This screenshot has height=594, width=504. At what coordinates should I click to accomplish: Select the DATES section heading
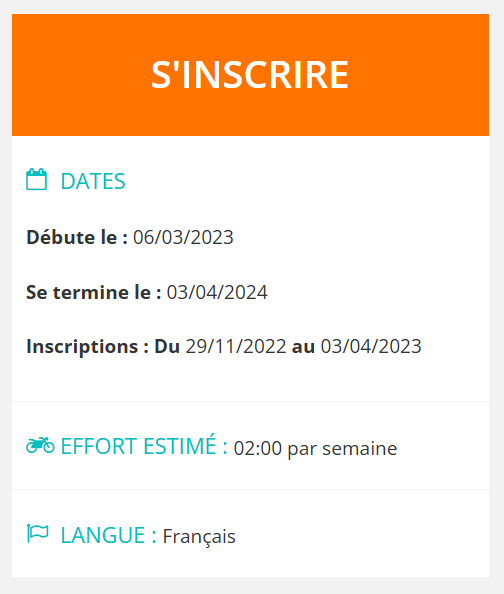click(93, 181)
